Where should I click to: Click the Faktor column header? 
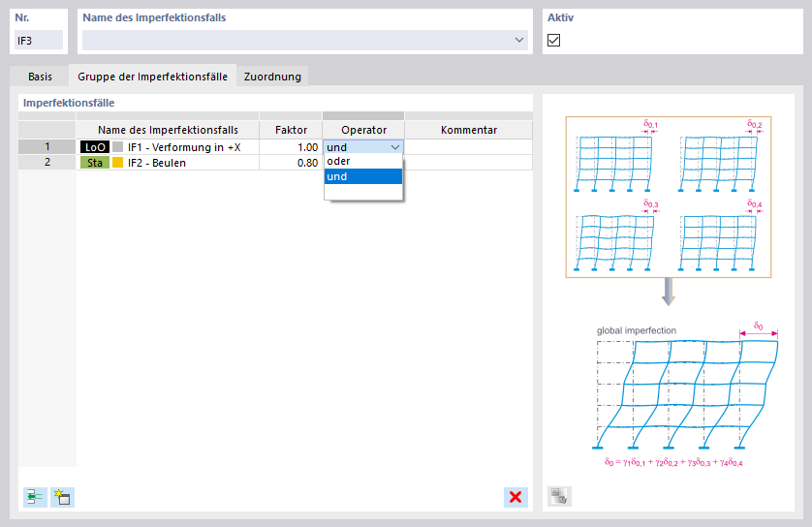[x=291, y=130]
